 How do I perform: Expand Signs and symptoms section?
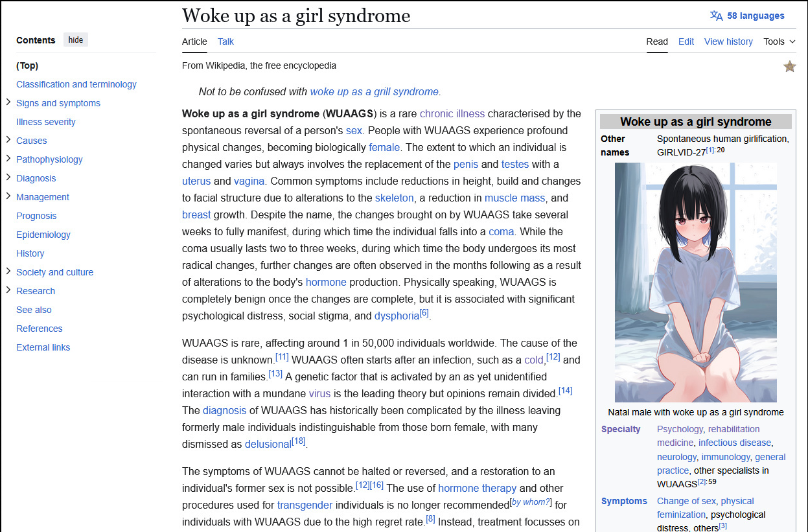[x=8, y=102]
